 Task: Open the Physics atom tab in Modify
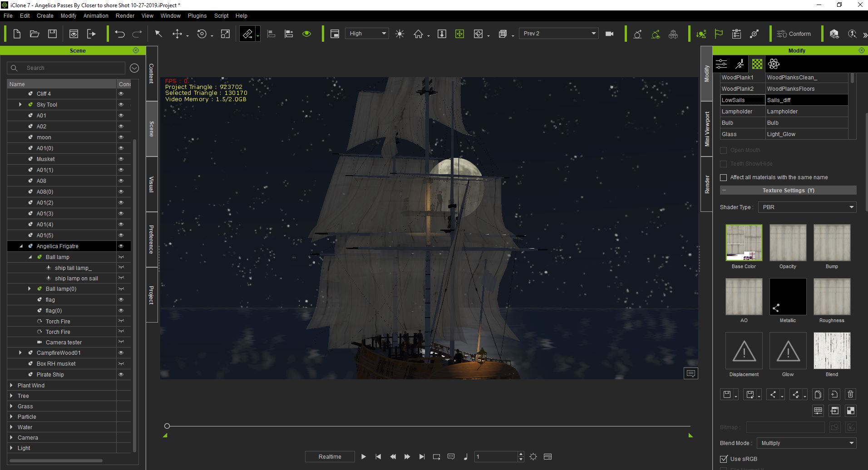(774, 64)
